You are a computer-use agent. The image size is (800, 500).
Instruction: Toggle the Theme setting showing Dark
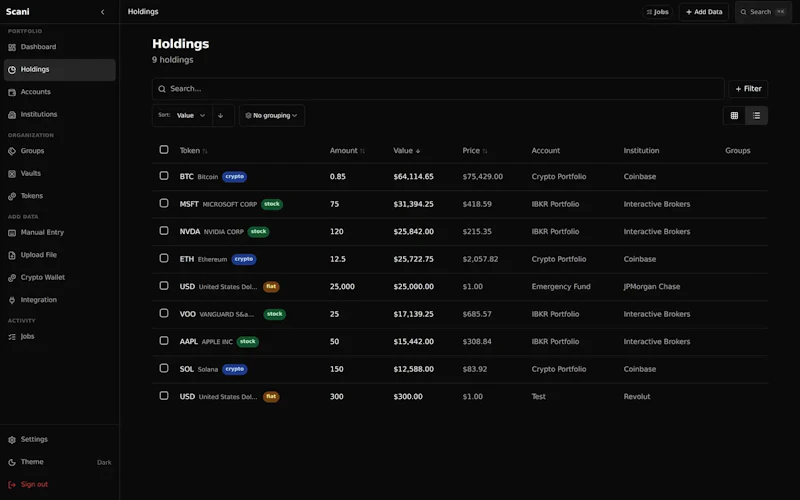point(60,462)
